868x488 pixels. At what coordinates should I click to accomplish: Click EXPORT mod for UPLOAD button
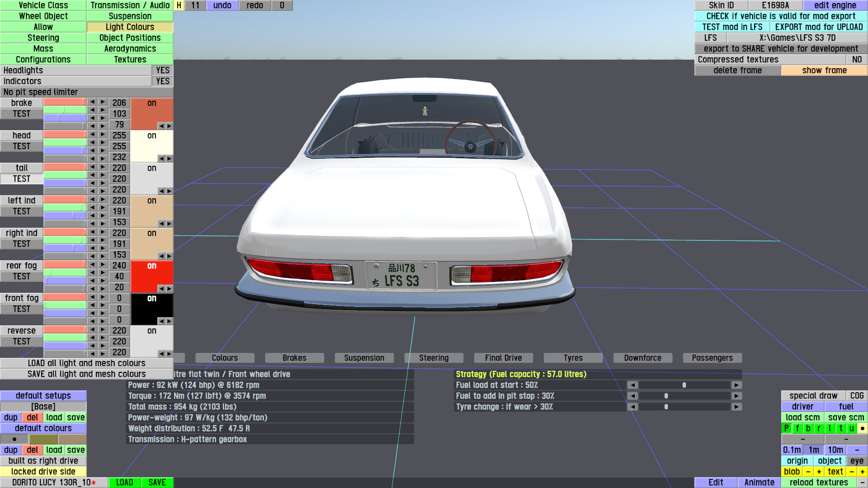(x=818, y=27)
